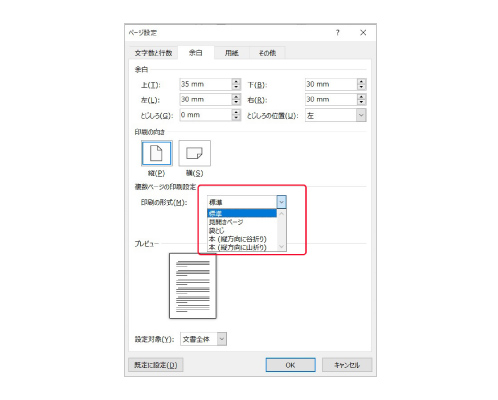Click the page preview thumbnail
Screen dimensions: 498x400
193,286
